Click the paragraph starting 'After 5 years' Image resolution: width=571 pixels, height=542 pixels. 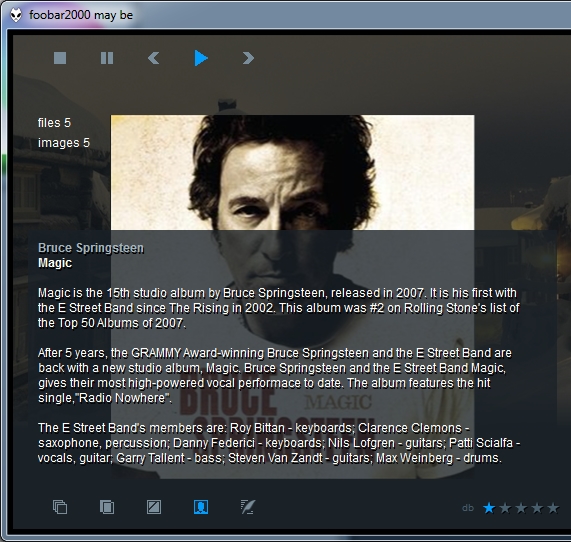275,375
